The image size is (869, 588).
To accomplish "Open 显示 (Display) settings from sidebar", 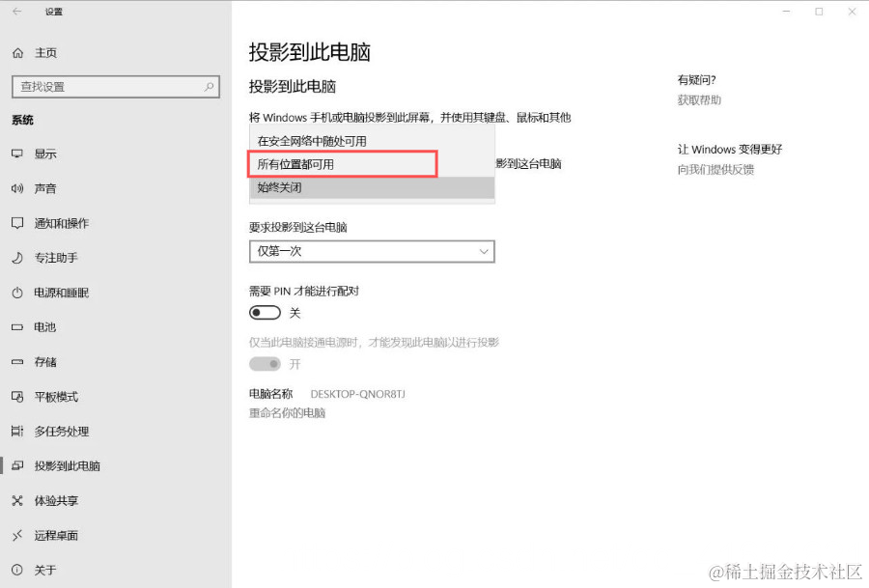I will pyautogui.click(x=58, y=153).
